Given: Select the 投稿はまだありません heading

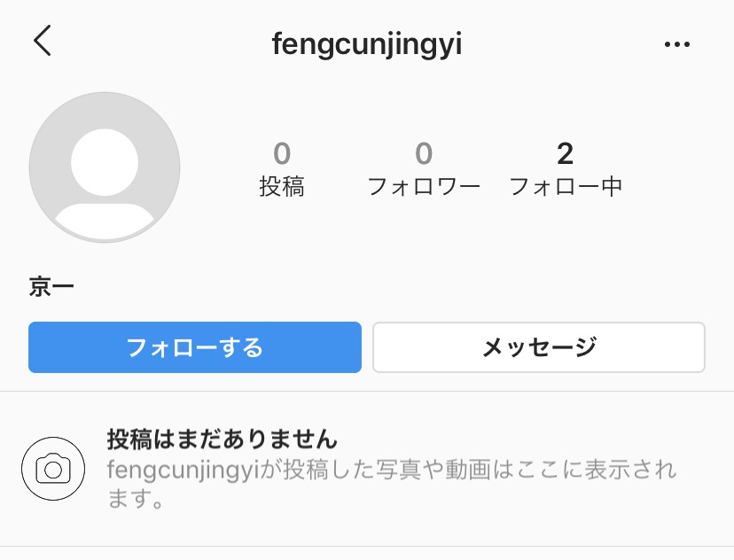Looking at the screenshot, I should click(x=223, y=438).
